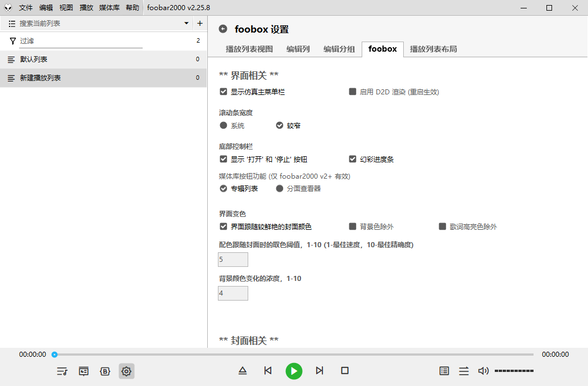Add a new playlist with plus icon
The height and width of the screenshot is (386, 588).
coord(200,24)
